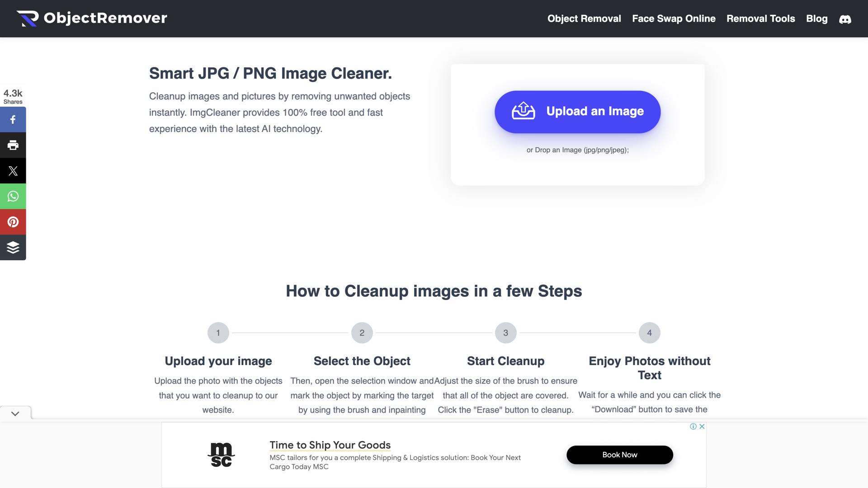The image size is (868, 488).
Task: Share the page on Facebook
Action: click(x=13, y=119)
